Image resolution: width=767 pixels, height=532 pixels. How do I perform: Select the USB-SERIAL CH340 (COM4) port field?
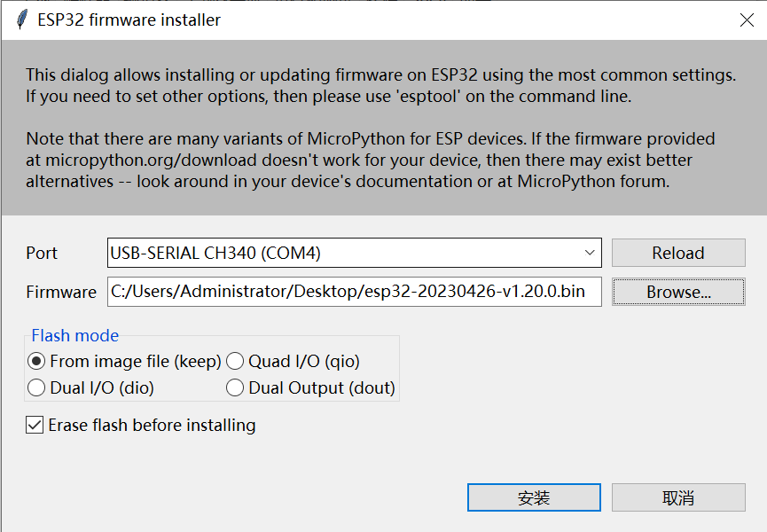coord(354,253)
